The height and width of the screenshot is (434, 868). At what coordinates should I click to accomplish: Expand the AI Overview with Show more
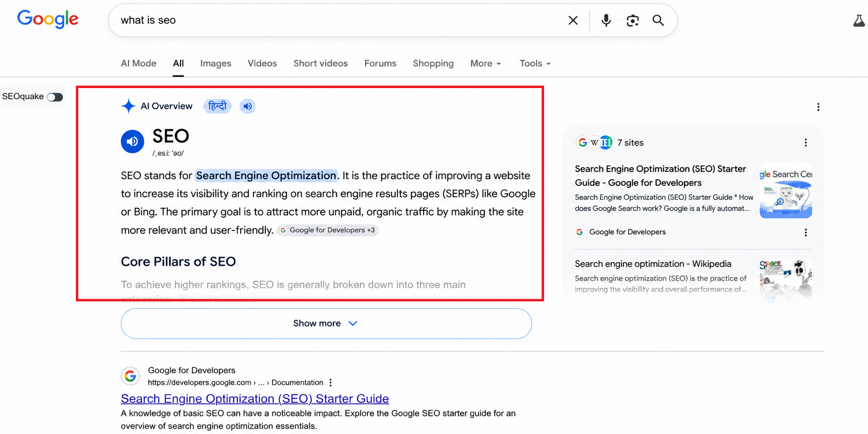(x=326, y=323)
